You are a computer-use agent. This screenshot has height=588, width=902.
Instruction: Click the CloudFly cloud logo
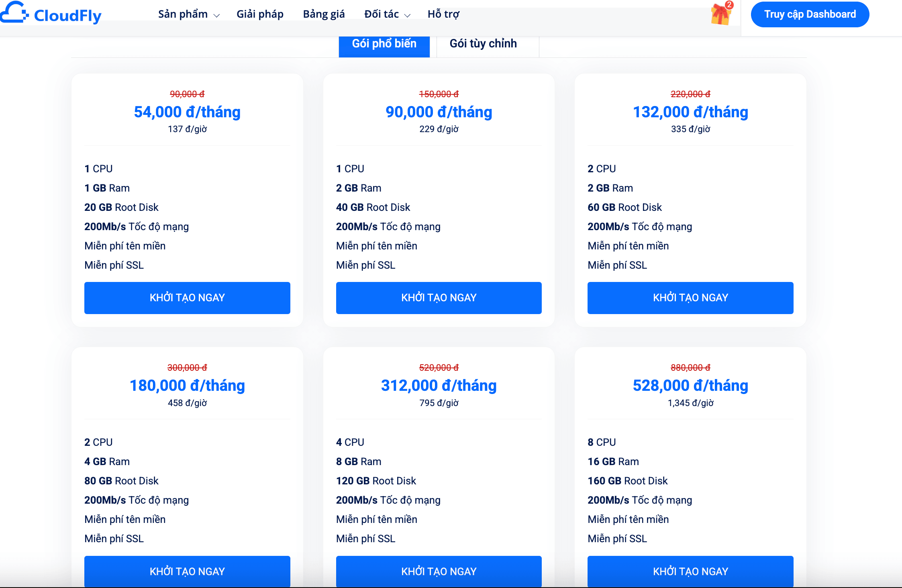click(x=14, y=13)
